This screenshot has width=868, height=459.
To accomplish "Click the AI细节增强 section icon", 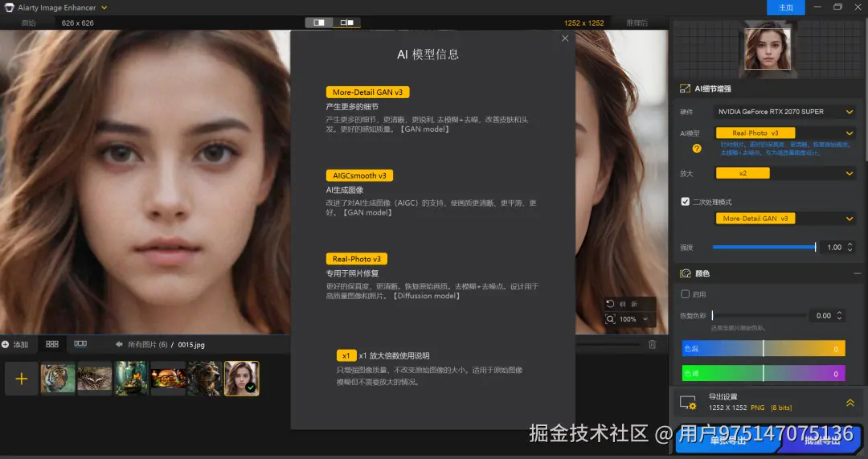I will (685, 88).
